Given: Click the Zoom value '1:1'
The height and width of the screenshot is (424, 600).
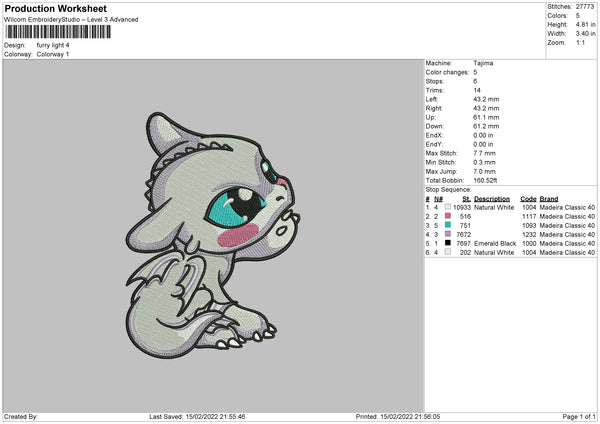Looking at the screenshot, I should click(x=580, y=42).
